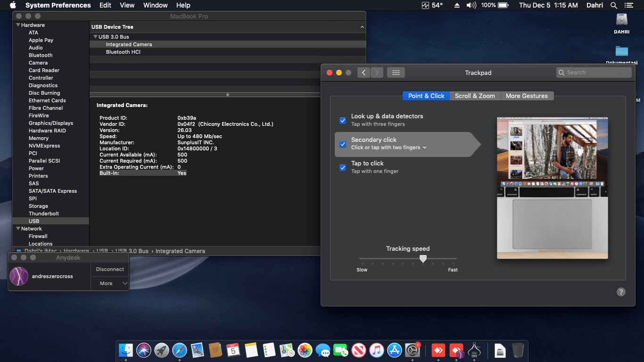
Task: Click the Spotlight search magnifier in menu bar
Action: coord(613,5)
